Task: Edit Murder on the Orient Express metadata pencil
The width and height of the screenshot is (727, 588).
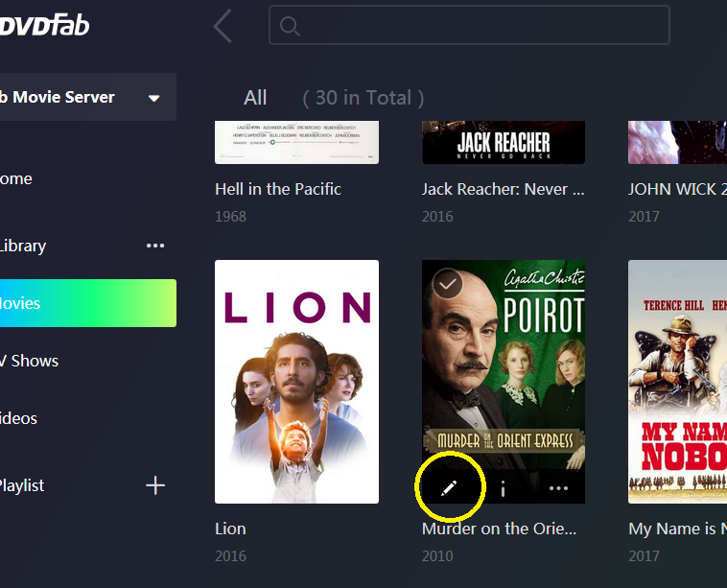Action: point(449,488)
